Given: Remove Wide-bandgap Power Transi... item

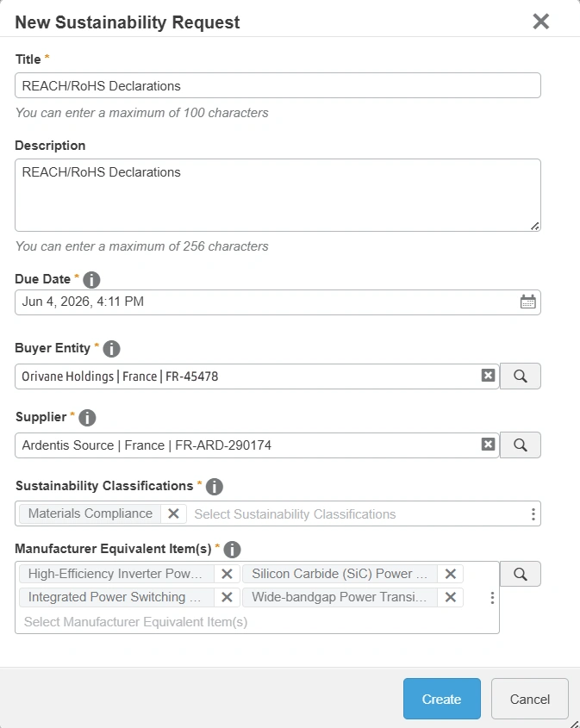Looking at the screenshot, I should (x=450, y=597).
